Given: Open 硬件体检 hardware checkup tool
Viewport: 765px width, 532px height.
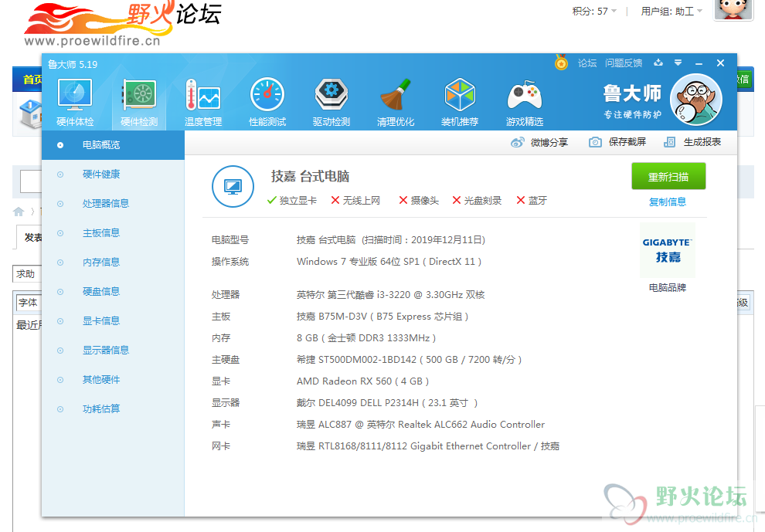Looking at the screenshot, I should click(x=75, y=103).
